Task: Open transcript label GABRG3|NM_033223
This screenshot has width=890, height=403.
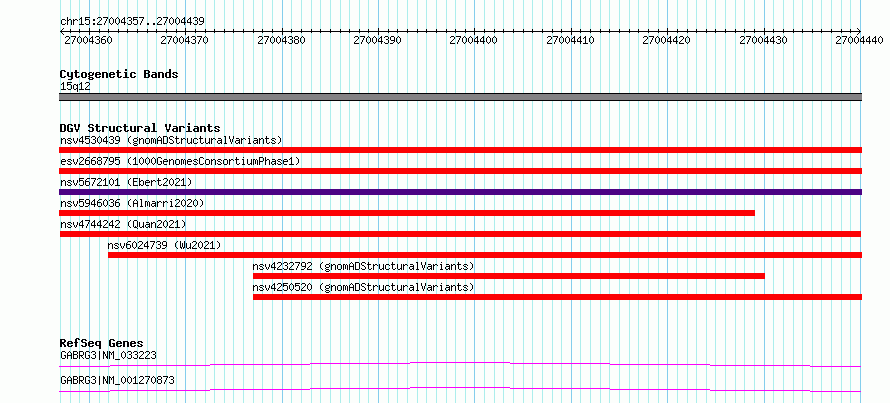Action: (108, 355)
